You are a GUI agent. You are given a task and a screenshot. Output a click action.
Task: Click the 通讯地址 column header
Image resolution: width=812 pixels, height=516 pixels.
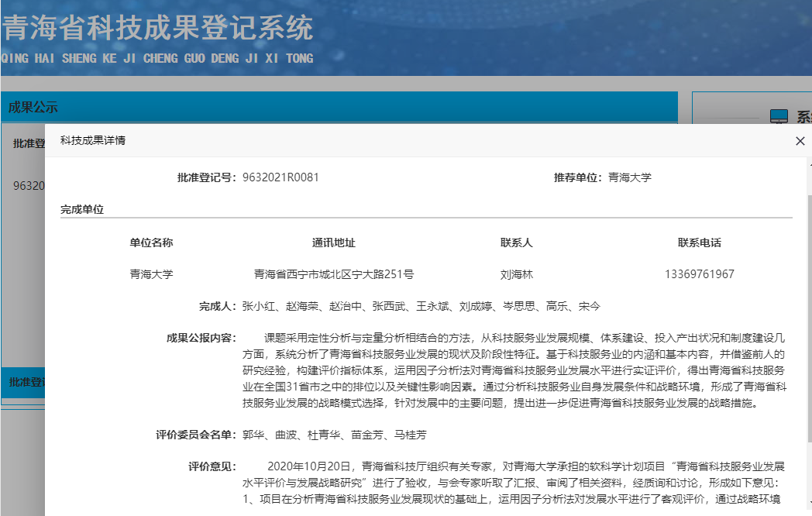333,243
